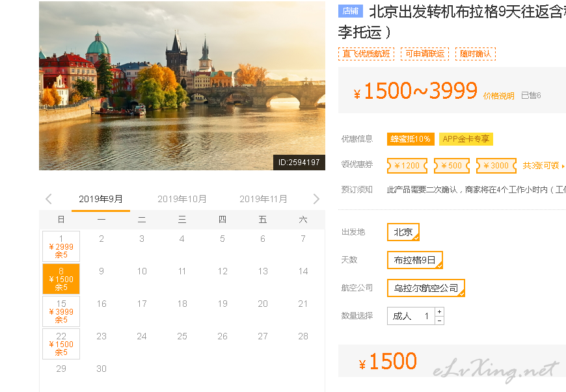The width and height of the screenshot is (566, 392).
Task: Switch to 2019年9月 tab
Action: click(x=101, y=199)
